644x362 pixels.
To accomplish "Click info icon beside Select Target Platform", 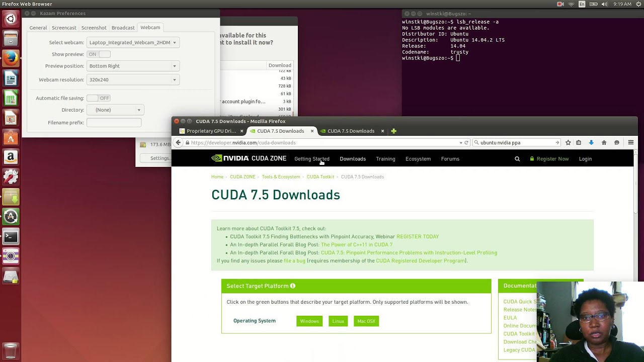I will point(293,286).
